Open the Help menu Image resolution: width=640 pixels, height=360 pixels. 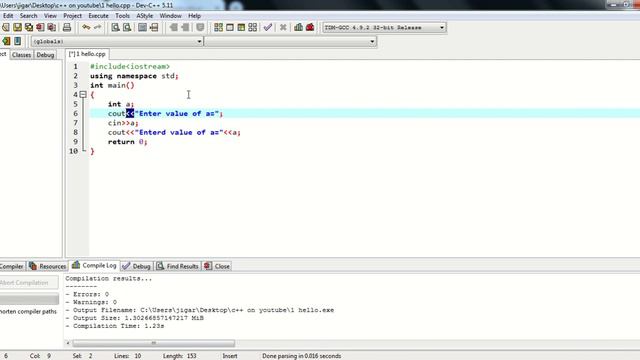tap(194, 16)
